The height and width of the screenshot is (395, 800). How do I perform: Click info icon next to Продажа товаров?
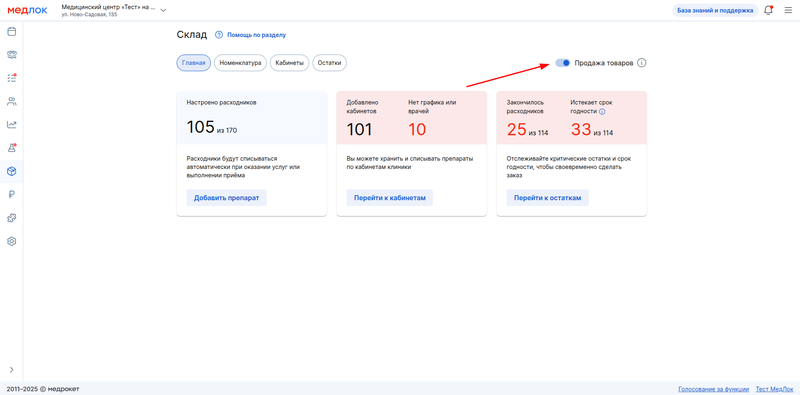[x=642, y=63]
